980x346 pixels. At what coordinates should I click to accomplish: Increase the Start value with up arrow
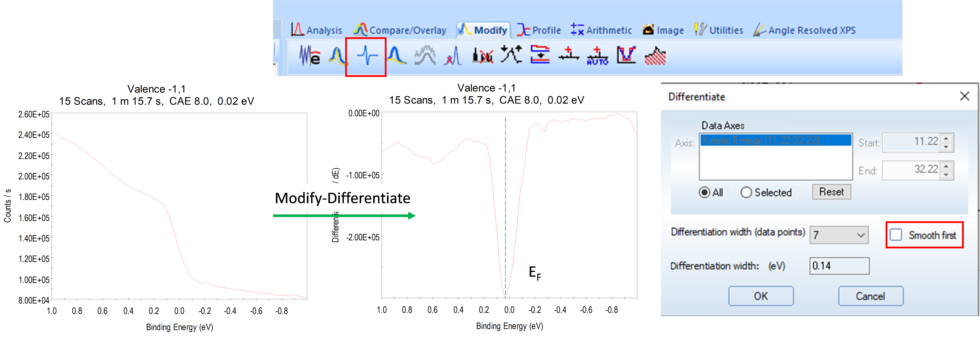pyautogui.click(x=946, y=138)
